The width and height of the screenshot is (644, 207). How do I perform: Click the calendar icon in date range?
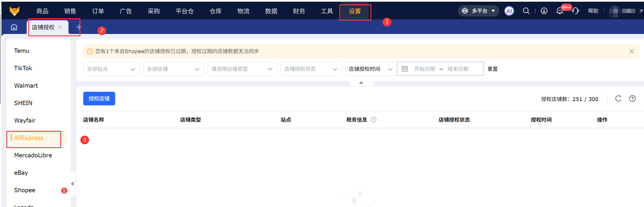click(405, 69)
